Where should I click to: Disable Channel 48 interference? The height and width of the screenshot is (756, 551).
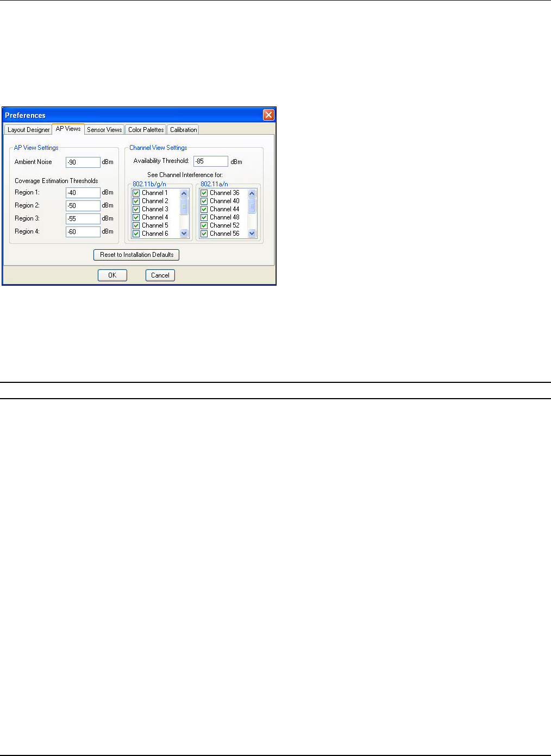204,217
